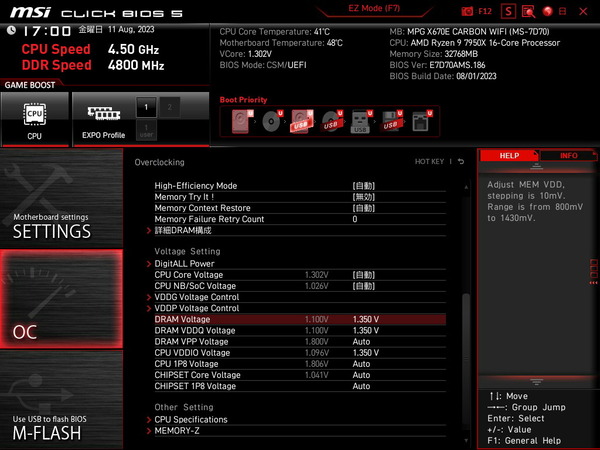Click the help panel top collapse handle
Image resolution: width=600 pixels, height=450 pixels.
(536, 166)
